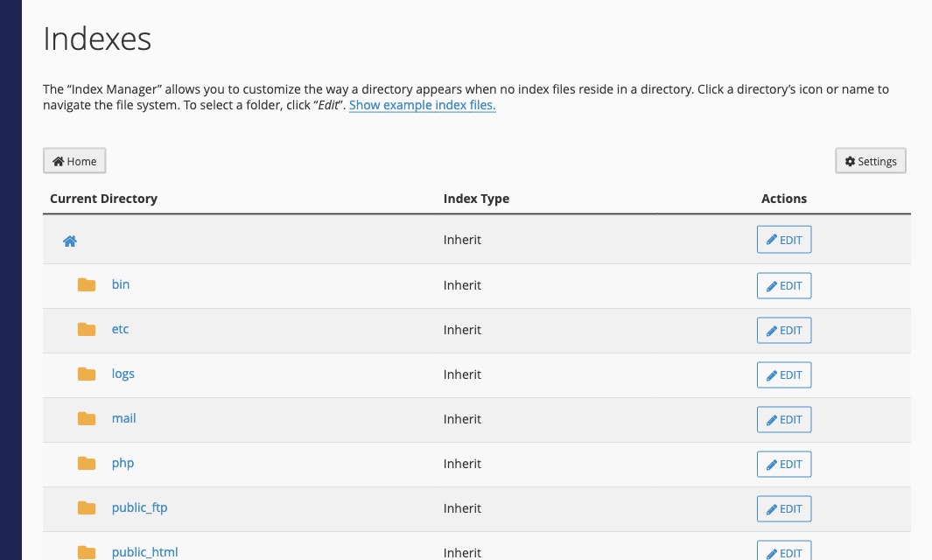Click the Indexes page heading
The height and width of the screenshot is (560, 932).
97,39
